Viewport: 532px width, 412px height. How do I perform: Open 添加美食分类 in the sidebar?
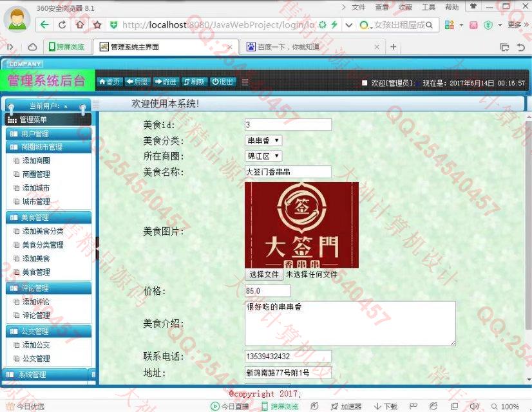click(x=43, y=231)
